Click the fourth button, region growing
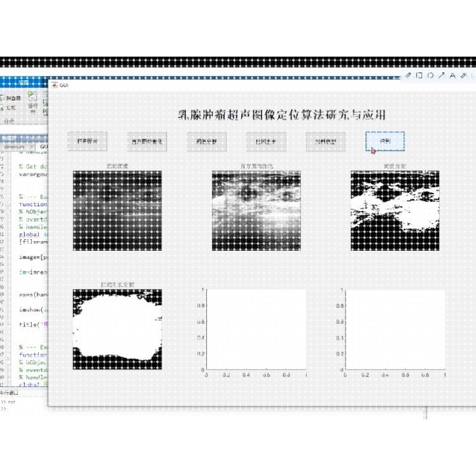 coord(266,141)
